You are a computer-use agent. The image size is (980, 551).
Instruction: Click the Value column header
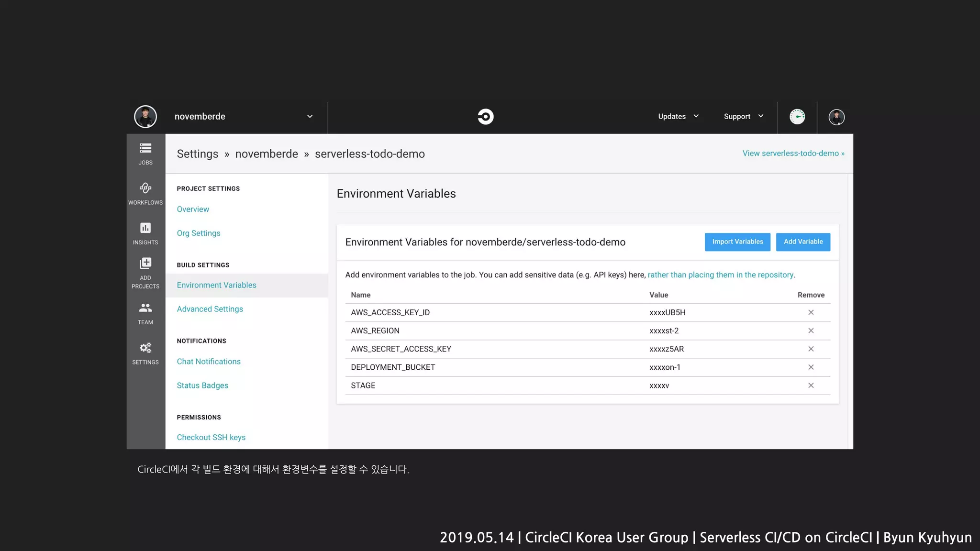click(x=658, y=295)
